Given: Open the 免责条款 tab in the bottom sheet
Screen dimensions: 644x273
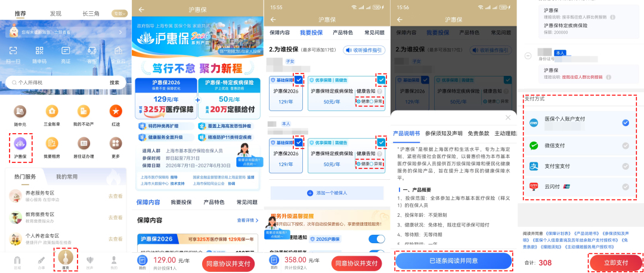Looking at the screenshot, I should click(x=478, y=133).
